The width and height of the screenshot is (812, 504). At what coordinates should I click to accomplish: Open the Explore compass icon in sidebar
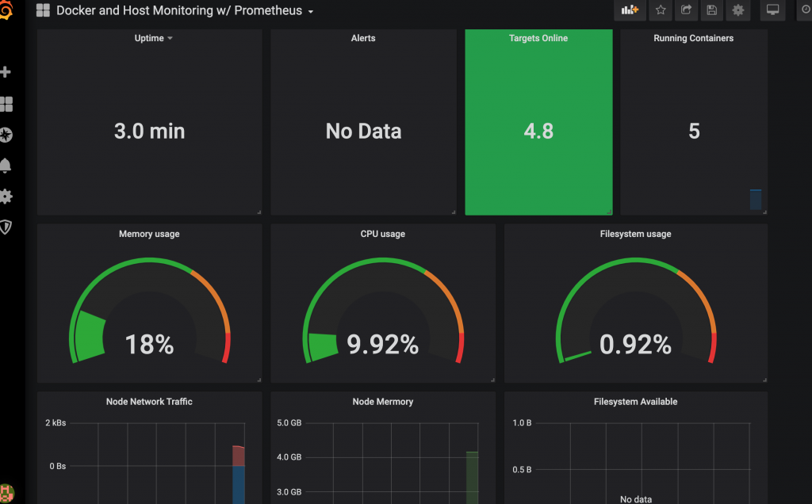pos(6,135)
